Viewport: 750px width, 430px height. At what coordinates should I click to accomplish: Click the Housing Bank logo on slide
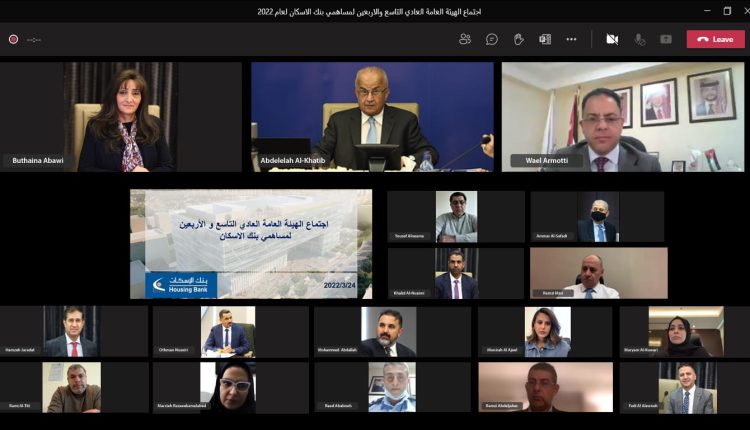coord(181,285)
